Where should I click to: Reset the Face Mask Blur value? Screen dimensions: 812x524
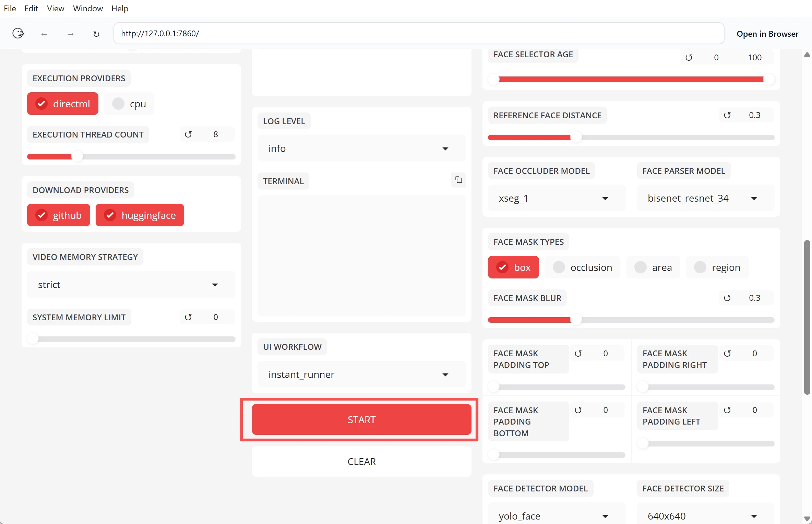point(727,298)
